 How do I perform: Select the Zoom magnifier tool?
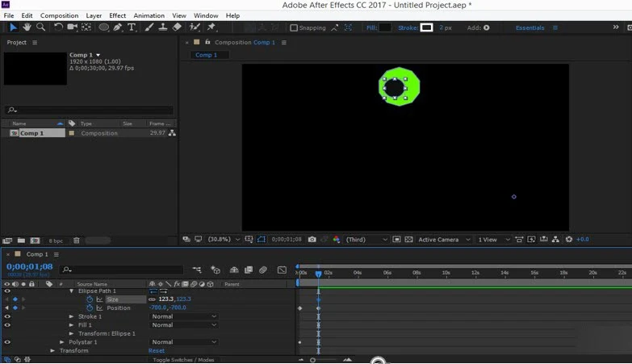click(x=40, y=27)
